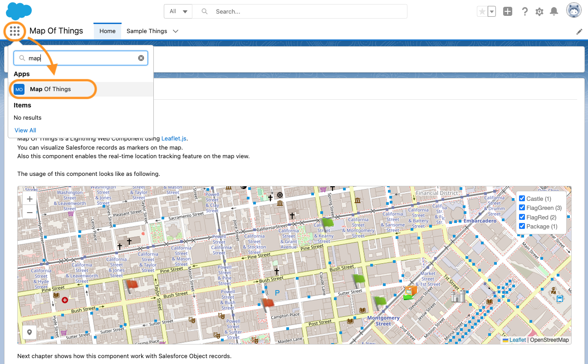Click View All in app launcher
588x364 pixels.
25,130
